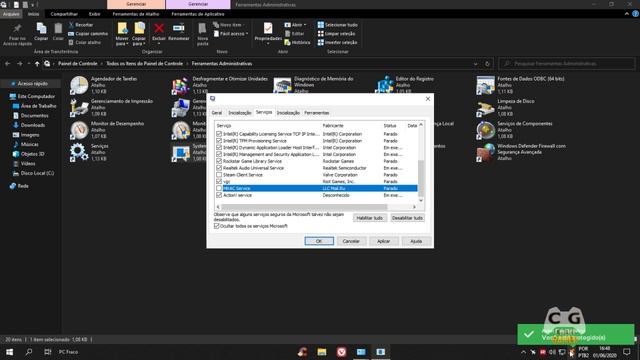Select the Geral tab in the dialog
Image resolution: width=640 pixels, height=360 pixels.
217,113
